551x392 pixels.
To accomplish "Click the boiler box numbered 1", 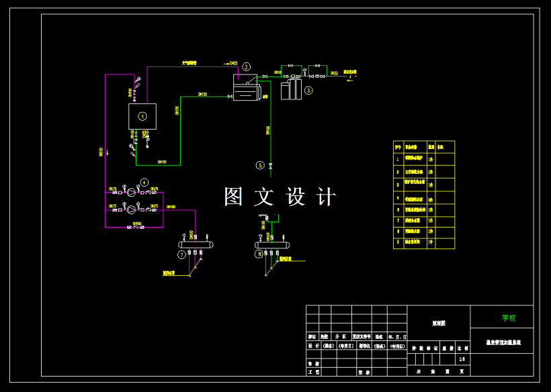I will [x=142, y=116].
